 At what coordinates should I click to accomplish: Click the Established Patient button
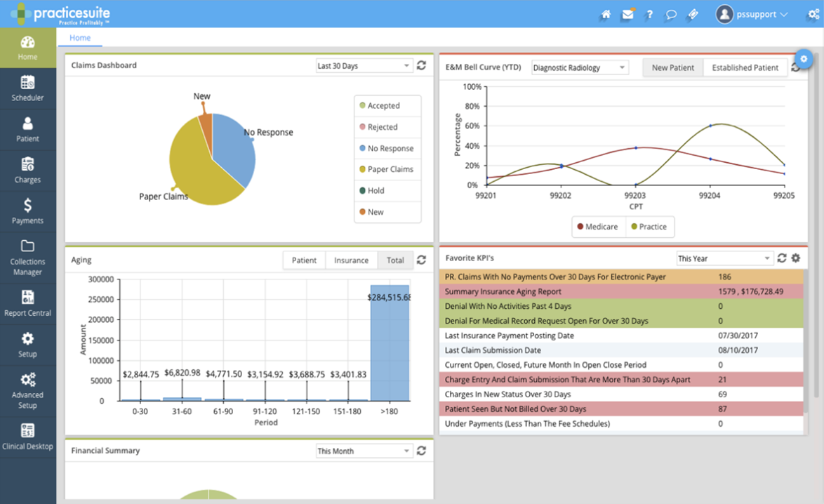(745, 67)
